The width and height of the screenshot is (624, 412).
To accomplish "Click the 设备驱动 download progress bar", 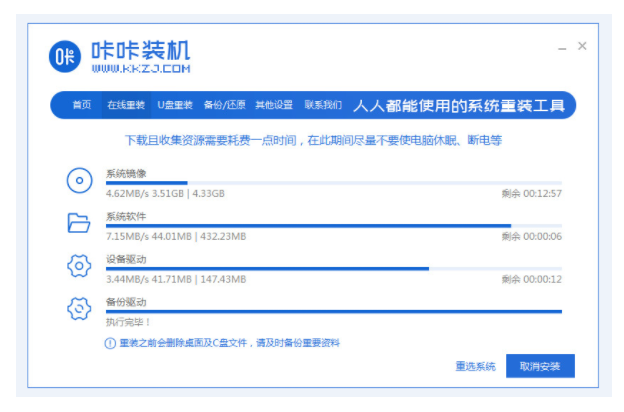I will click(333, 268).
